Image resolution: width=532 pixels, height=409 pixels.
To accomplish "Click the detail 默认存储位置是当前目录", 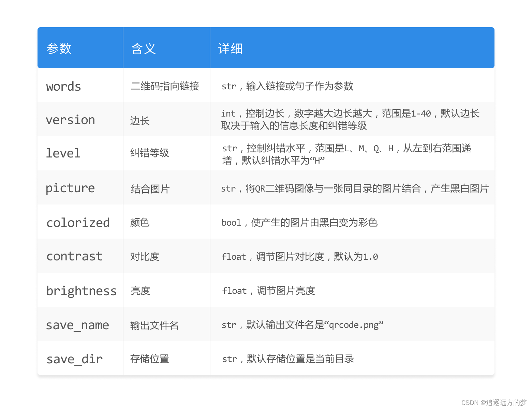I will coord(300,359).
